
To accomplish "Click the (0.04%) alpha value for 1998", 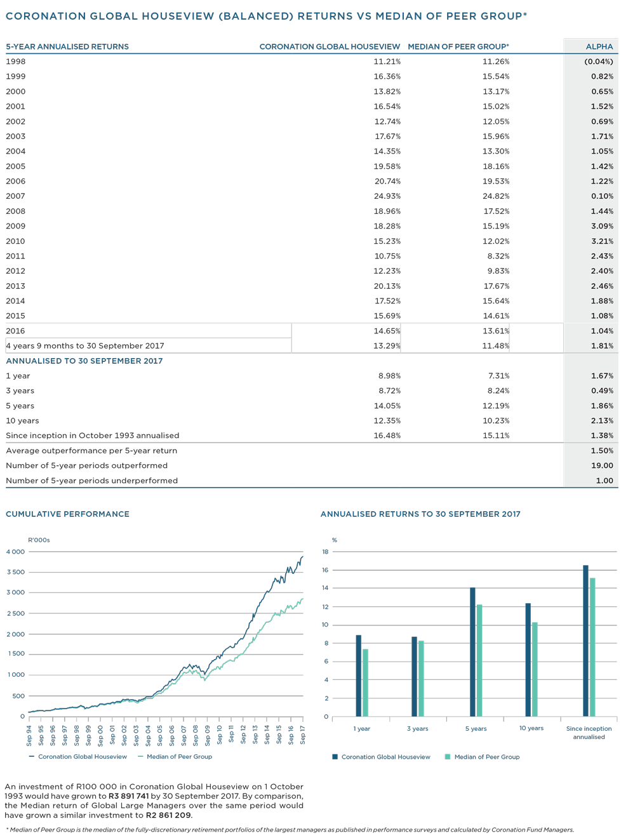I will tap(598, 62).
